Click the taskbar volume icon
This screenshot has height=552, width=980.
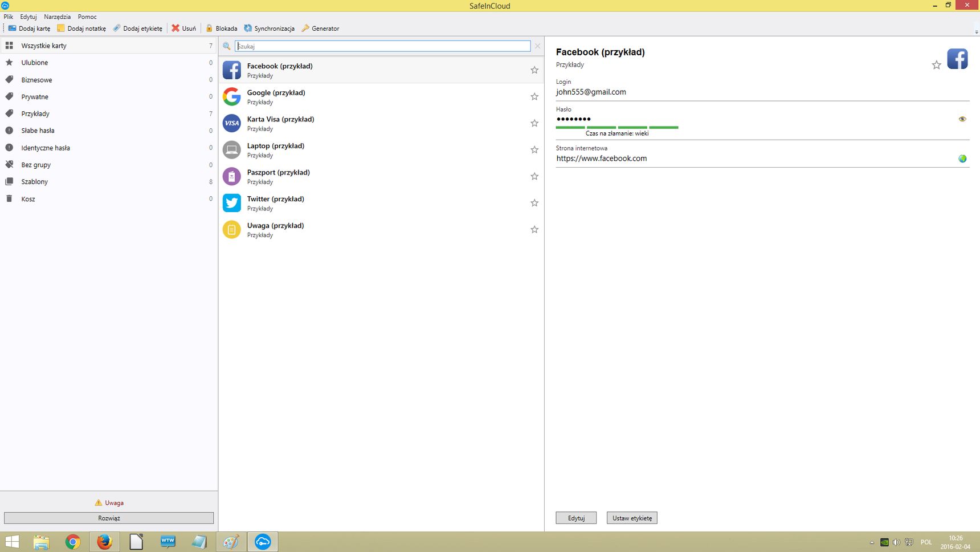[x=896, y=542]
